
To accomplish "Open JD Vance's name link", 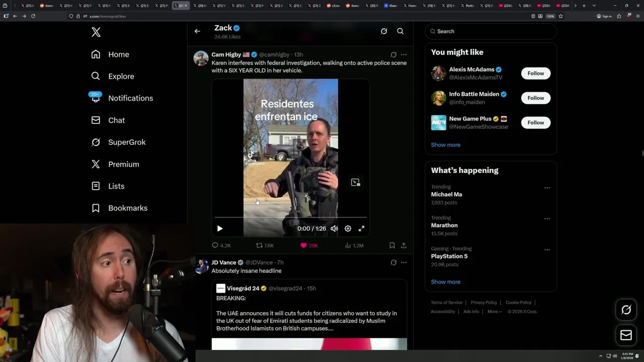I will point(224,262).
